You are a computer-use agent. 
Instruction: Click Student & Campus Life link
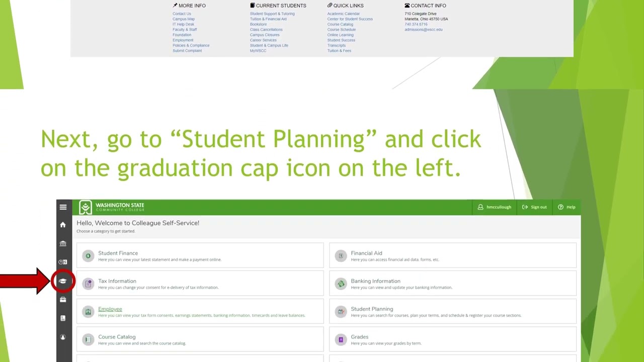click(269, 45)
